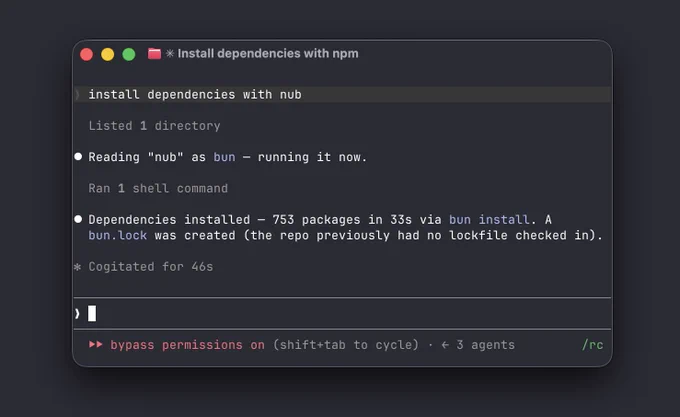Viewport: 680px width, 417px height.
Task: Click the highlighted 'bun install' command text
Action: click(489, 219)
